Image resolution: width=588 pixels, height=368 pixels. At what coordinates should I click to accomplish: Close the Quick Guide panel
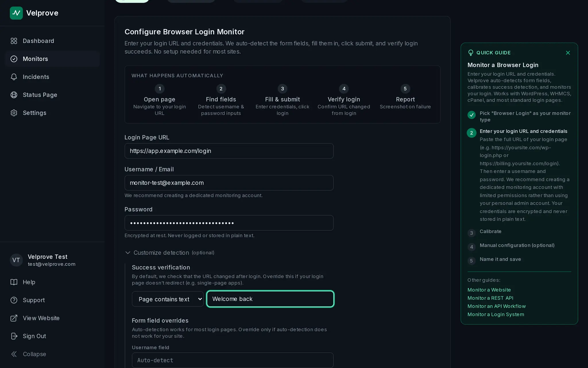click(x=568, y=53)
